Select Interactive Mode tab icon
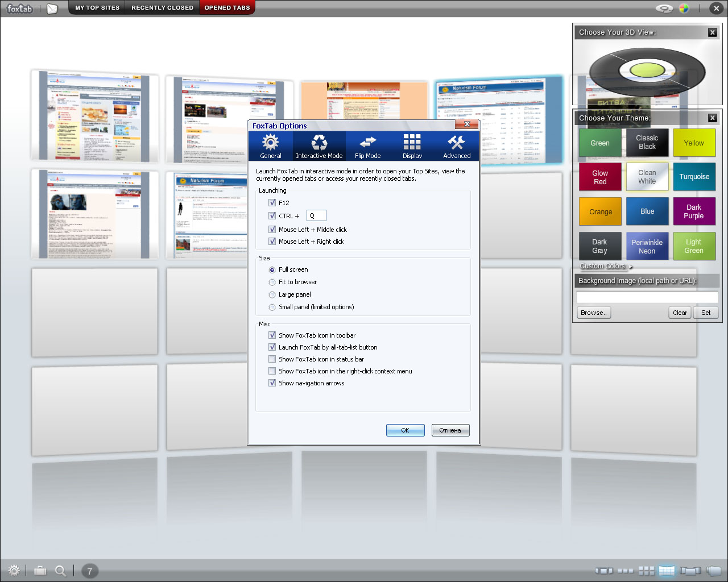The image size is (728, 582). [x=319, y=146]
